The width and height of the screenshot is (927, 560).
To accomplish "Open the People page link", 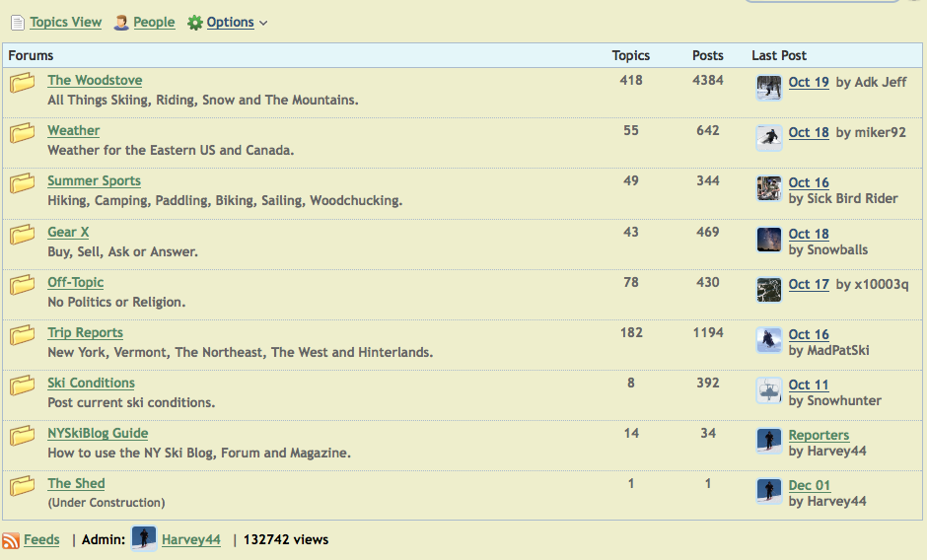I will [154, 22].
